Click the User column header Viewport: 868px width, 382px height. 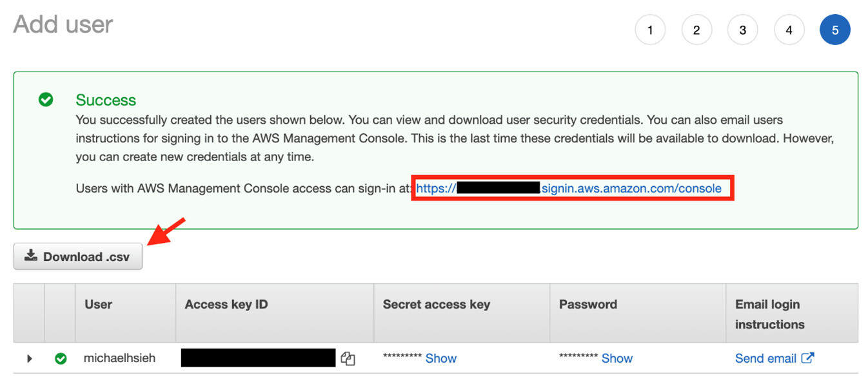(x=98, y=305)
